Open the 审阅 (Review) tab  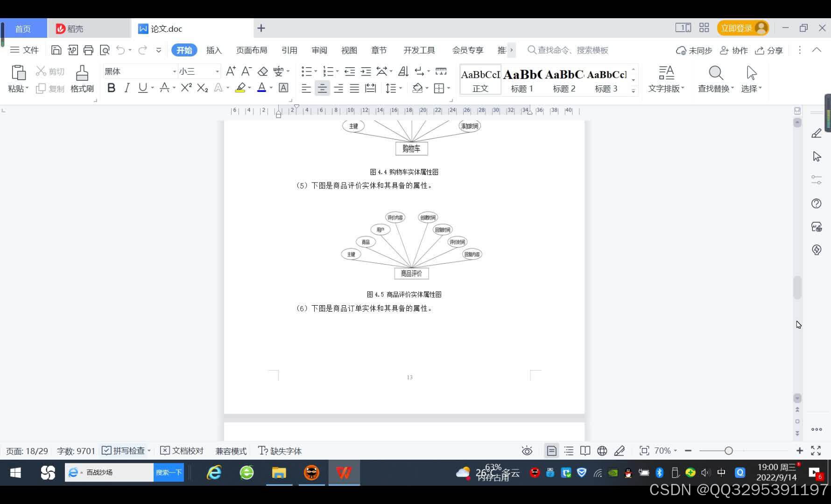[319, 50]
